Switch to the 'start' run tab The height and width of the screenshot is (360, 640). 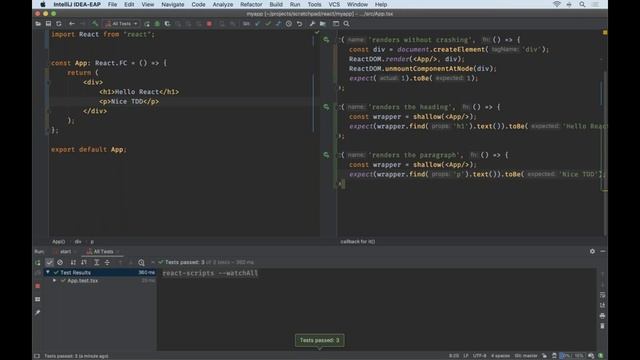pos(65,251)
